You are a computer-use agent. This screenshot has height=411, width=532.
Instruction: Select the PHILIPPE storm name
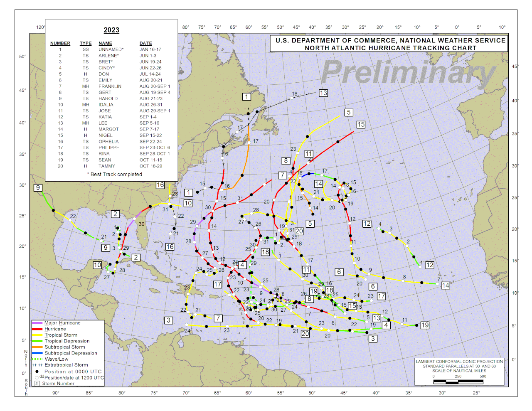click(109, 148)
